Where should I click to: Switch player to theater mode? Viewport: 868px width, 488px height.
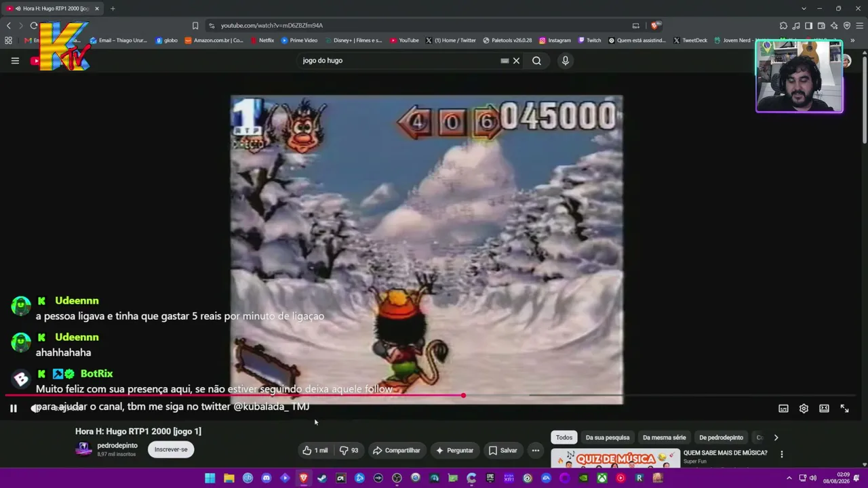(x=824, y=408)
